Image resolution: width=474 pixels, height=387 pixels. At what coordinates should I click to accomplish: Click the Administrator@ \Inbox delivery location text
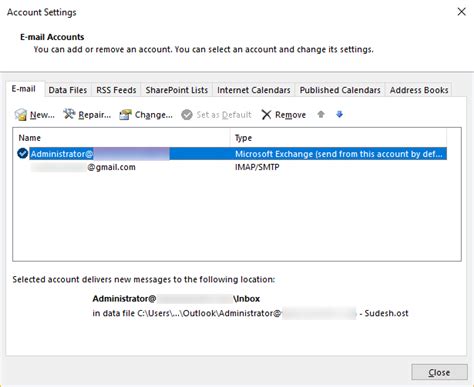(176, 299)
